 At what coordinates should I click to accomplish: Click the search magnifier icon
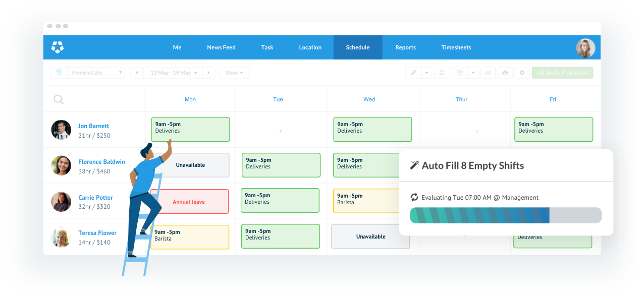point(59,99)
